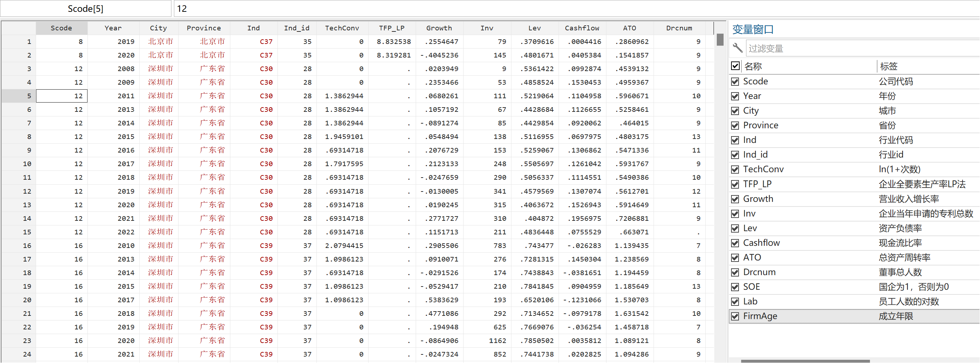This screenshot has width=980, height=363.
Task: Disable the Growth variable checkbox
Action: (x=735, y=199)
